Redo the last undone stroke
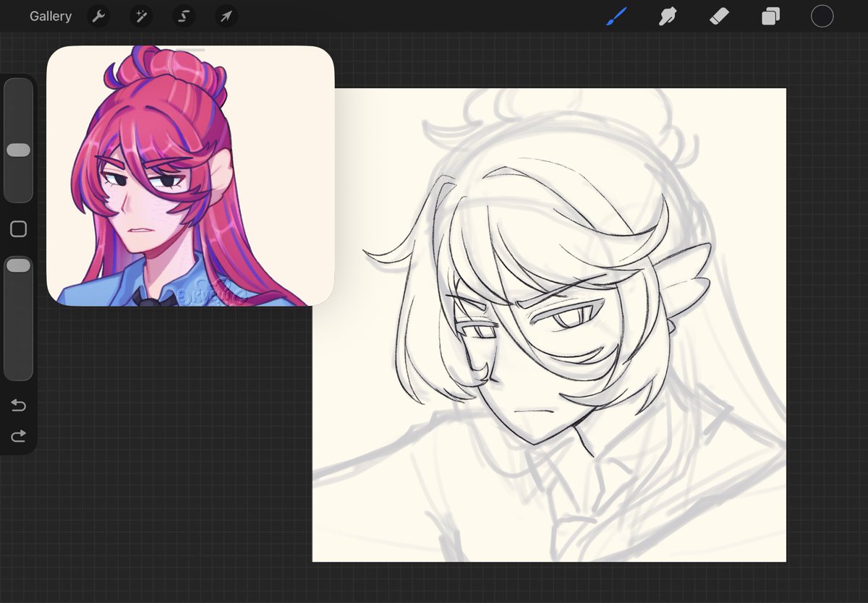Image resolution: width=868 pixels, height=603 pixels. pyautogui.click(x=19, y=435)
